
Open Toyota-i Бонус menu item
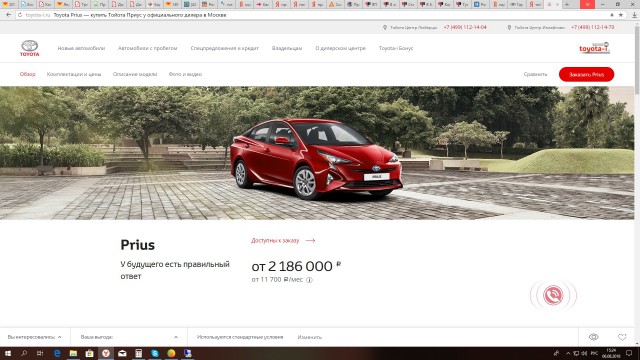click(396, 48)
